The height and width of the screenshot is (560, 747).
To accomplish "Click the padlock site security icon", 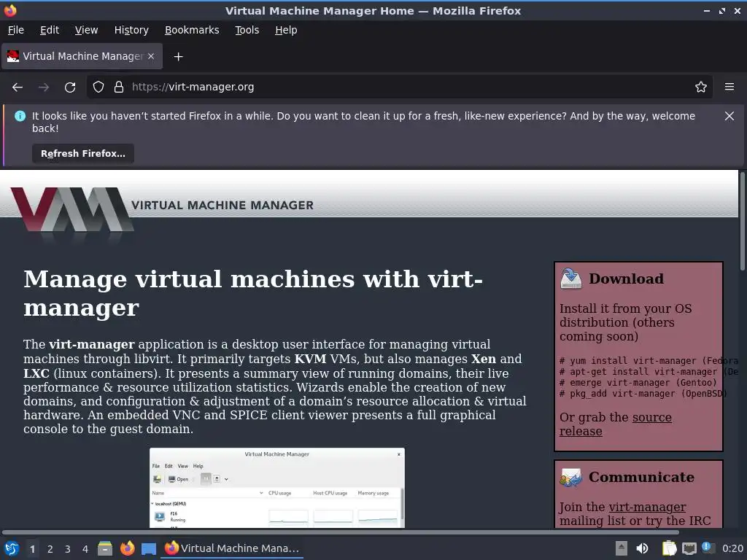I will [119, 87].
